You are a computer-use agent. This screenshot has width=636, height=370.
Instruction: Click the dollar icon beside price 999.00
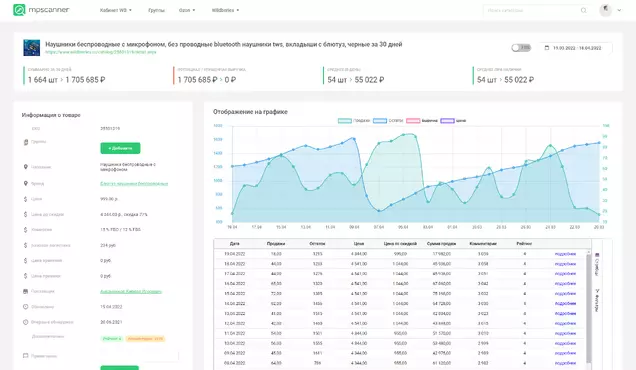coord(26,199)
